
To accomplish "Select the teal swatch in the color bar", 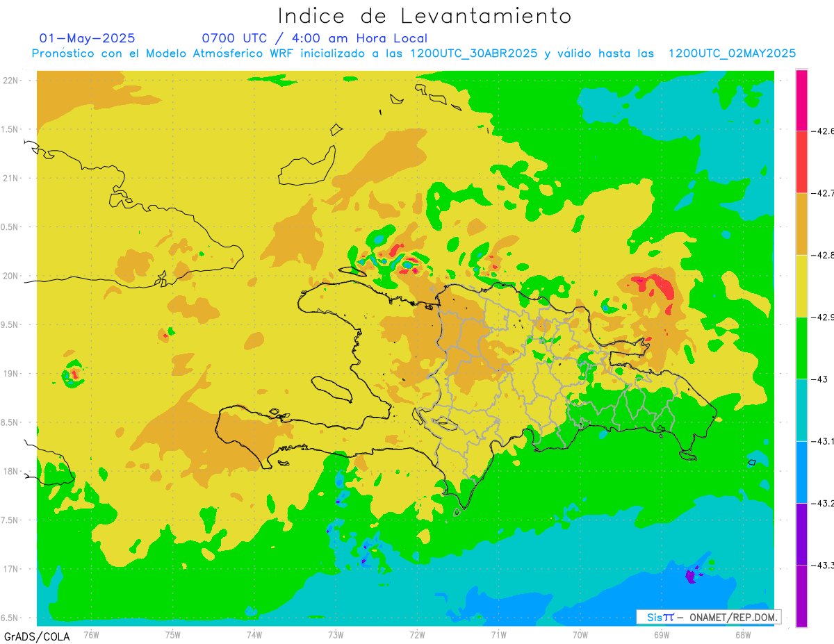I will 801,410.
